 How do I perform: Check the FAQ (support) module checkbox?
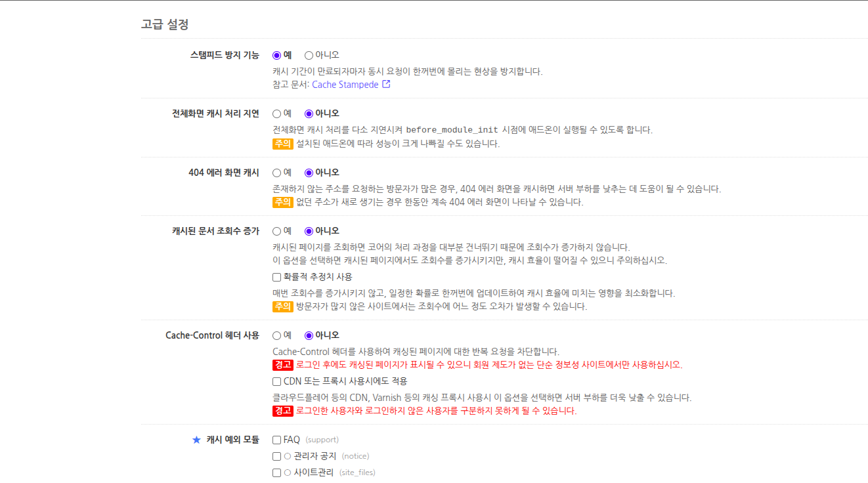pos(276,440)
